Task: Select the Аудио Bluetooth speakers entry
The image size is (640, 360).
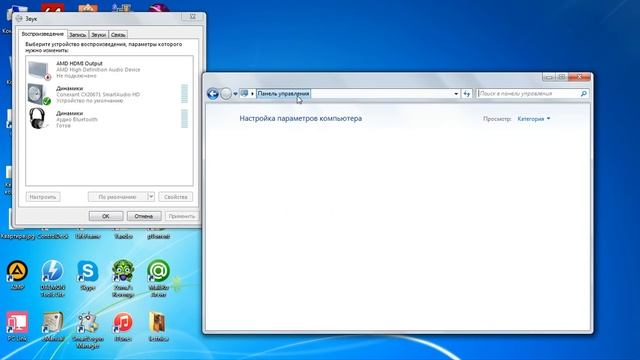Action: pos(109,119)
